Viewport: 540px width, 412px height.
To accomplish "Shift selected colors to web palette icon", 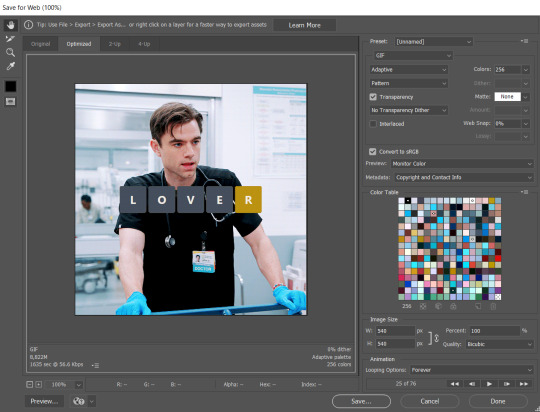I will tap(438, 306).
